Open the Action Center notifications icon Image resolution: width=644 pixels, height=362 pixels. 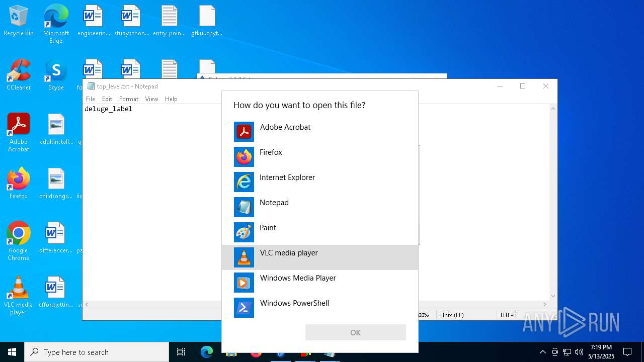point(627,352)
